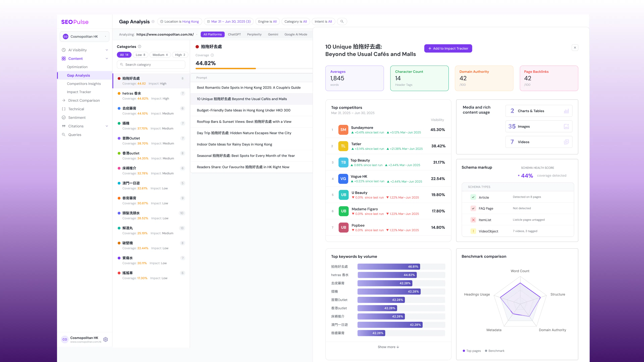Image resolution: width=644 pixels, height=362 pixels.
Task: Select the hetras 香水 category row
Action: 151,96
